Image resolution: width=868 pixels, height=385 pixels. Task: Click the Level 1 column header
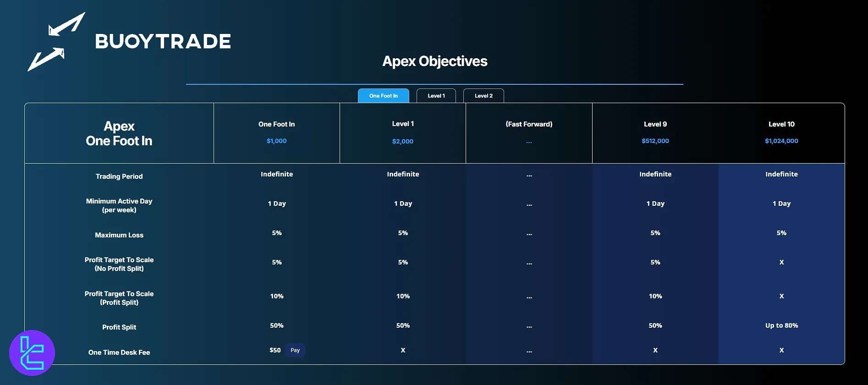pyautogui.click(x=403, y=124)
